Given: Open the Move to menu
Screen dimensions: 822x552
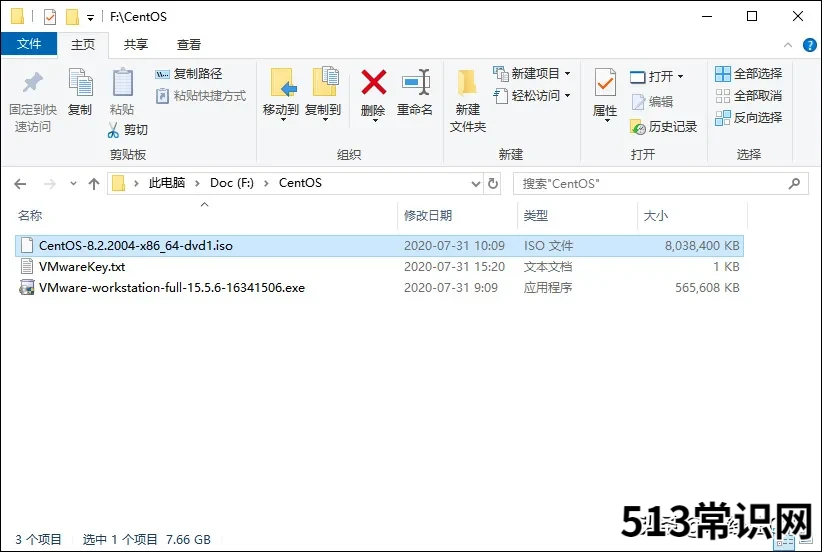Looking at the screenshot, I should (x=282, y=94).
